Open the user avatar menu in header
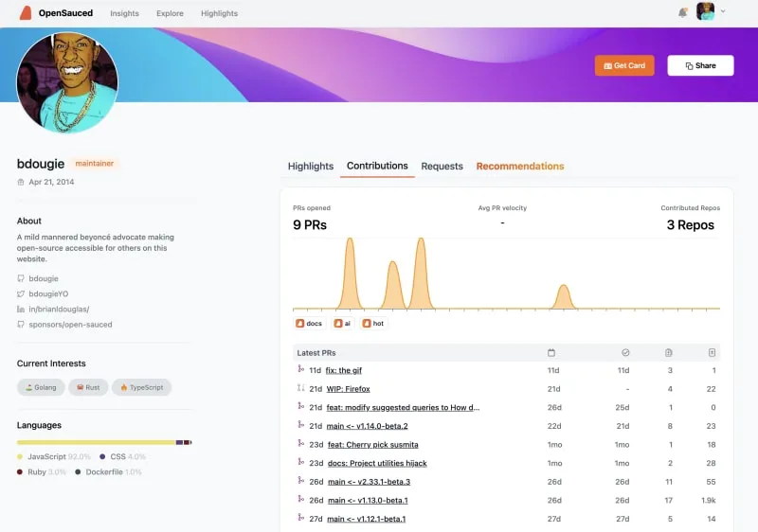758x532 pixels. point(705,11)
